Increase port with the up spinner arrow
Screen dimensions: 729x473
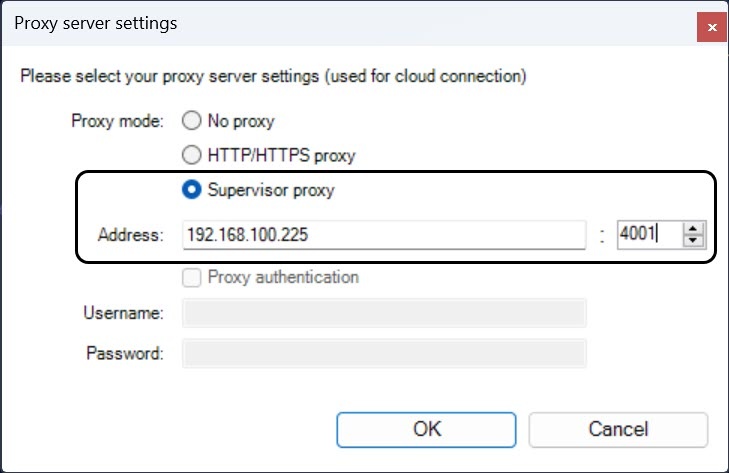point(694,229)
